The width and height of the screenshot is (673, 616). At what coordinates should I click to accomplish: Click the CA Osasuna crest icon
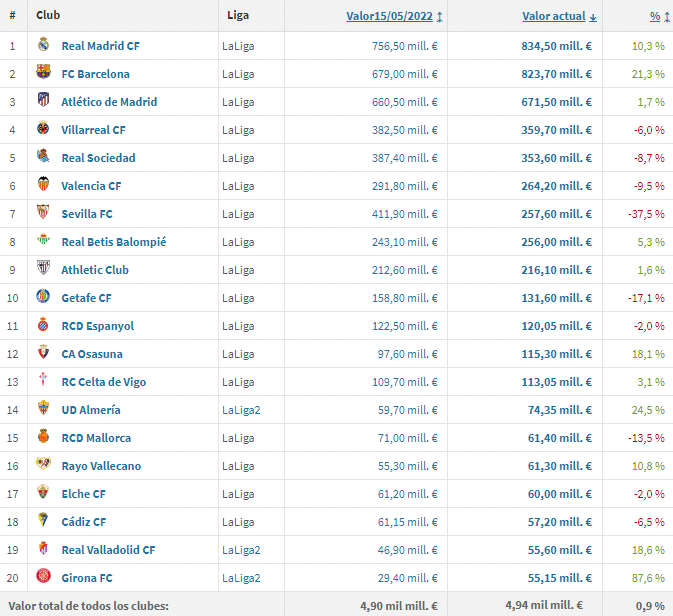[43, 352]
